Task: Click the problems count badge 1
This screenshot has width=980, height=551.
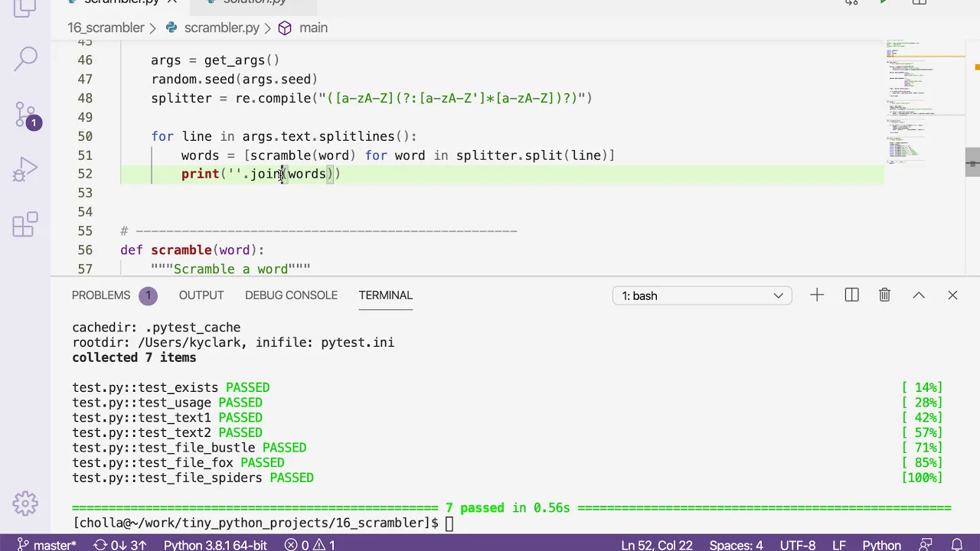Action: (x=148, y=295)
